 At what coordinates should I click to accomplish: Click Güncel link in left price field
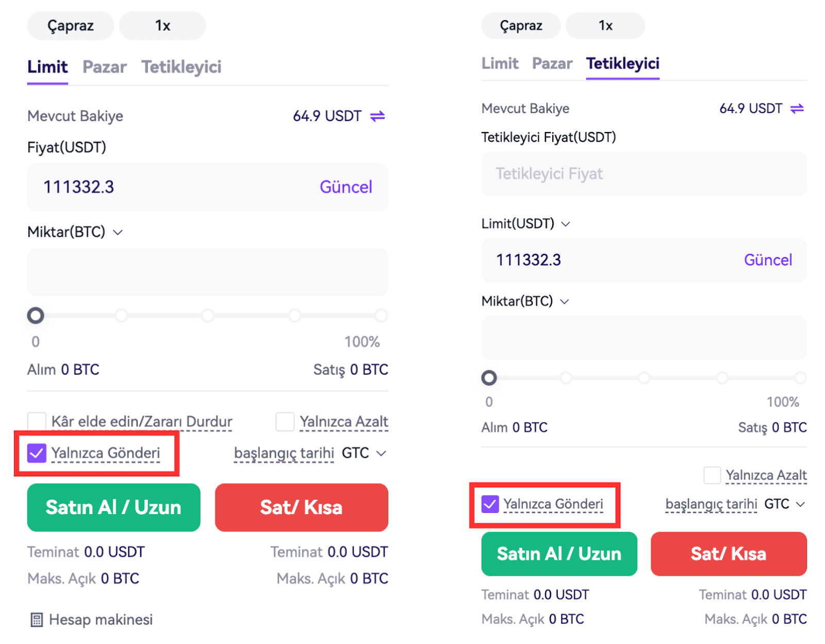coord(345,187)
